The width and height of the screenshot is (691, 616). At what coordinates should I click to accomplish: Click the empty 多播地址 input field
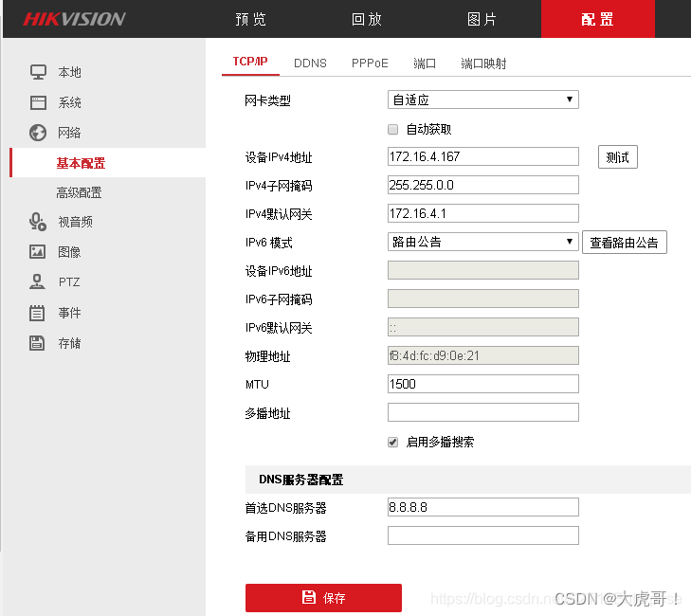[483, 412]
